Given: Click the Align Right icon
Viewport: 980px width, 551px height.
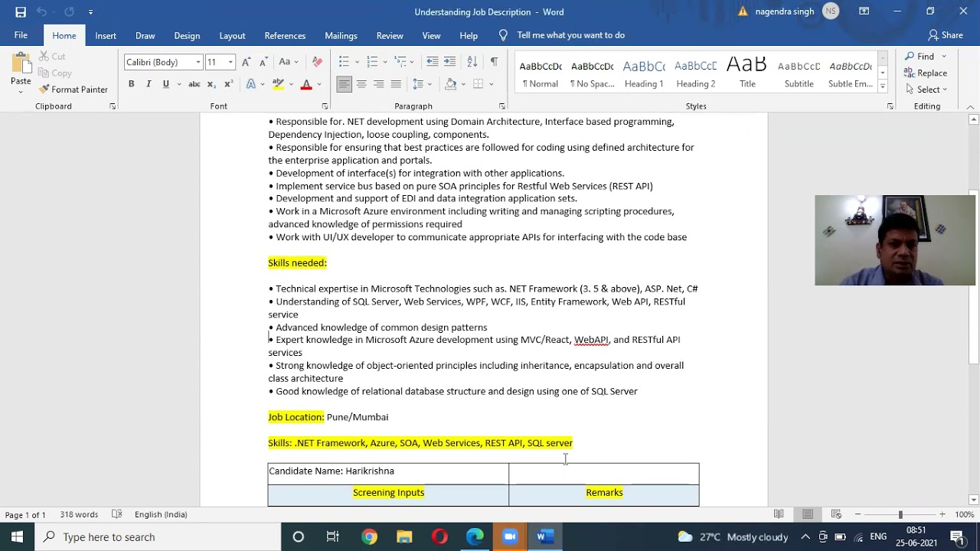Looking at the screenshot, I should click(x=378, y=84).
